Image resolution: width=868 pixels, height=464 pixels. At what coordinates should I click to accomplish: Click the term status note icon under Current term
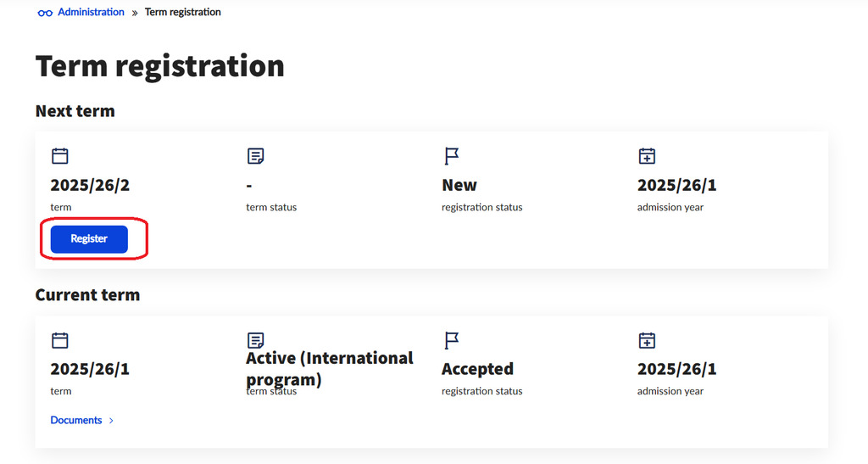pyautogui.click(x=255, y=340)
